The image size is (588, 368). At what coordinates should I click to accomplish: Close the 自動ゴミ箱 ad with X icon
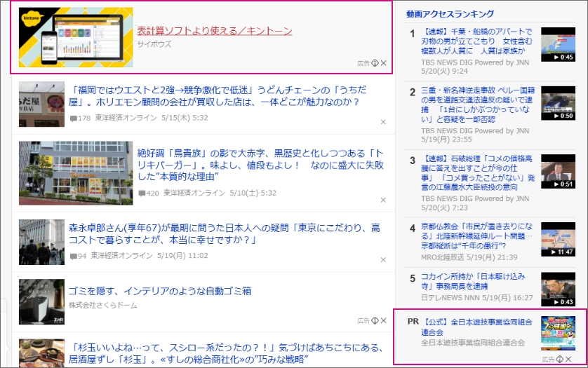[x=383, y=320]
